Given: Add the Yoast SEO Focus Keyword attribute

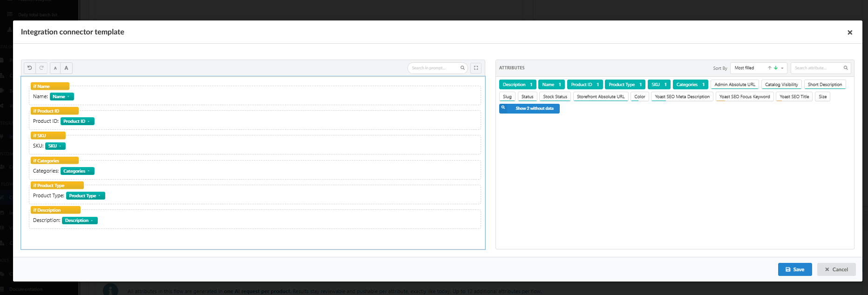Looking at the screenshot, I should coord(745,97).
